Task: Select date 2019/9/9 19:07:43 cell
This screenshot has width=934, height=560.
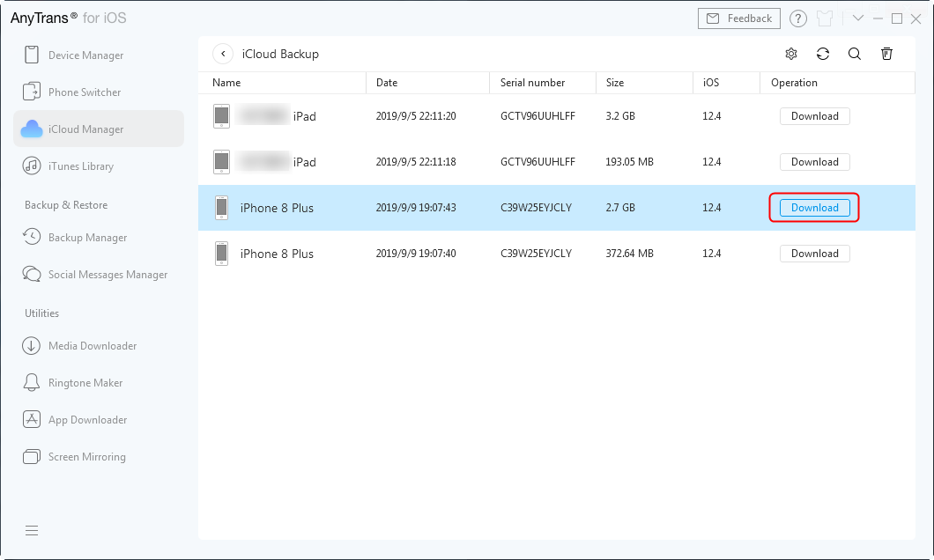Action: pyautogui.click(x=416, y=208)
